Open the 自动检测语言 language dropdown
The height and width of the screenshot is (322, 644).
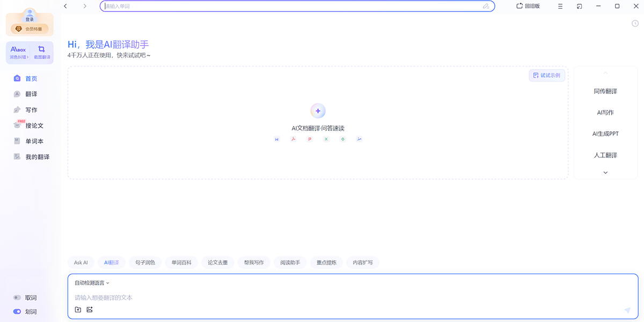[x=92, y=283]
